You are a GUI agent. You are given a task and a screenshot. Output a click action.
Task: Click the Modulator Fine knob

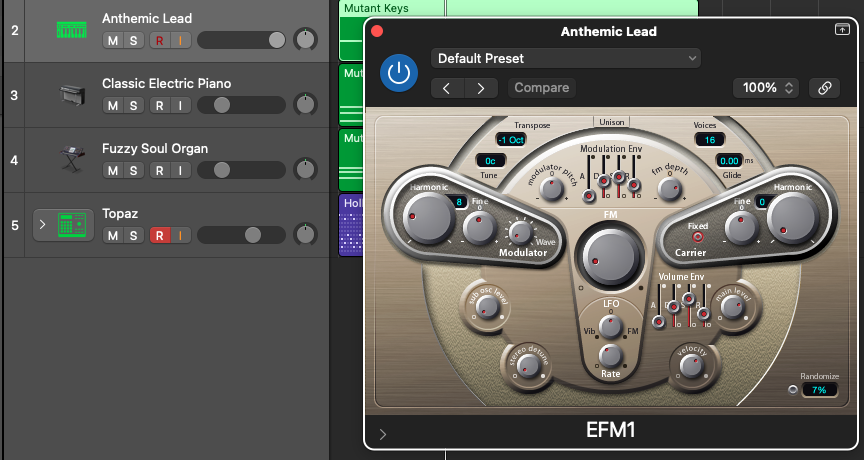479,228
